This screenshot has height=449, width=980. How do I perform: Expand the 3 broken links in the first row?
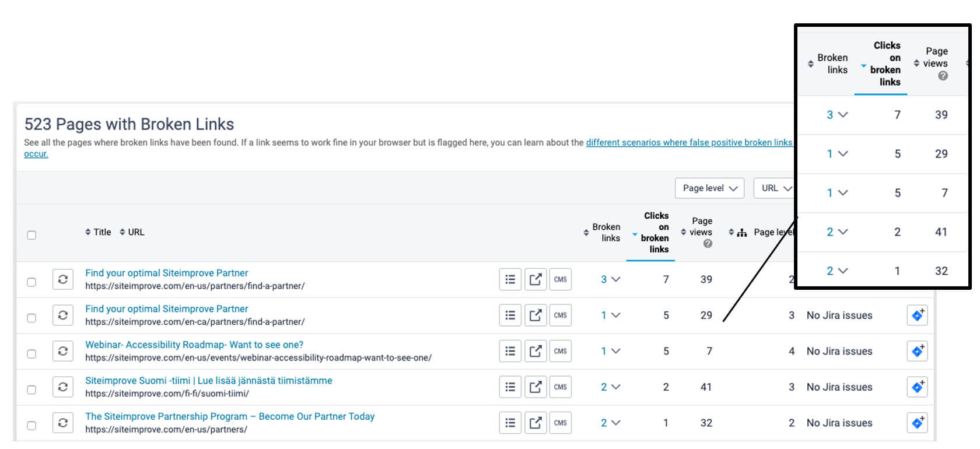[610, 279]
